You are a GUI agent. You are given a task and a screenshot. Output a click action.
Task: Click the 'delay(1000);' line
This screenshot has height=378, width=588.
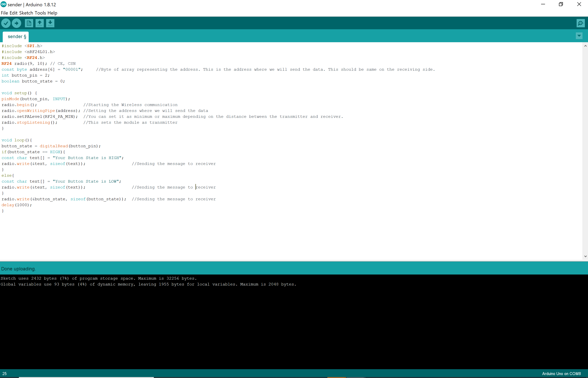tap(17, 205)
